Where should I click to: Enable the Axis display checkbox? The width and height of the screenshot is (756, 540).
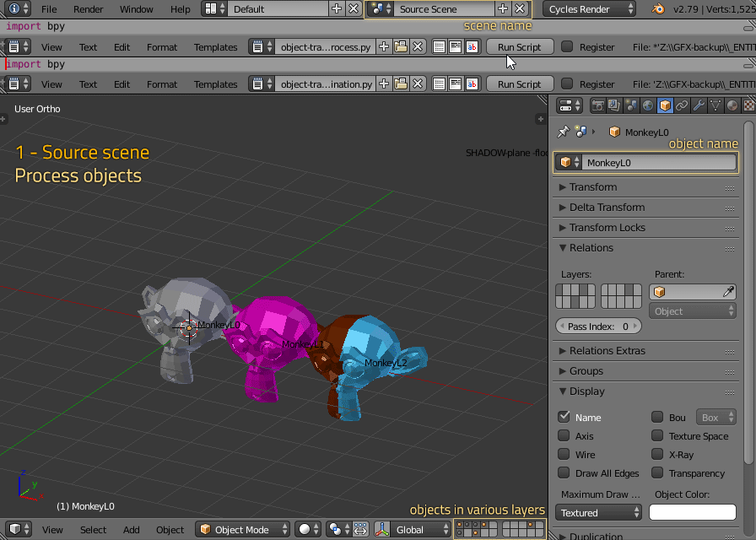(564, 435)
